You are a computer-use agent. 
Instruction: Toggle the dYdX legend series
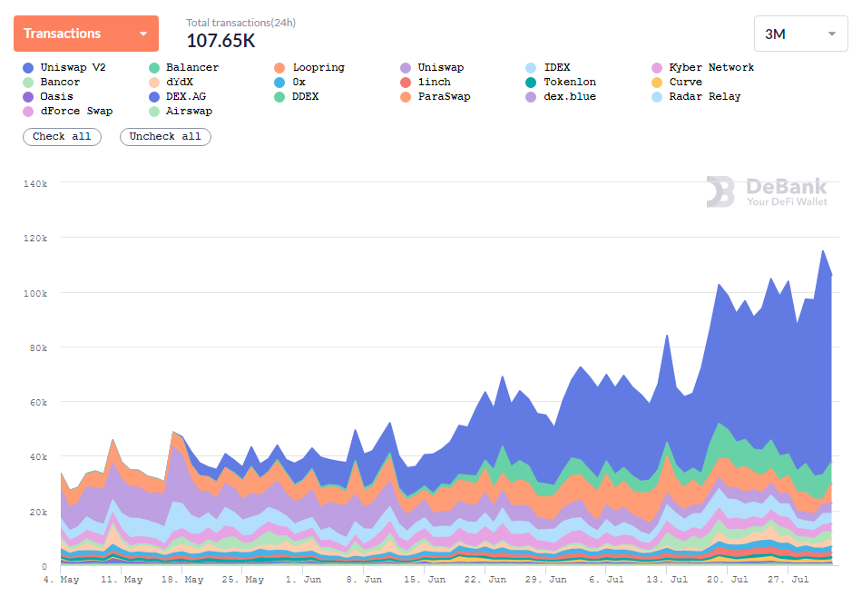point(171,82)
